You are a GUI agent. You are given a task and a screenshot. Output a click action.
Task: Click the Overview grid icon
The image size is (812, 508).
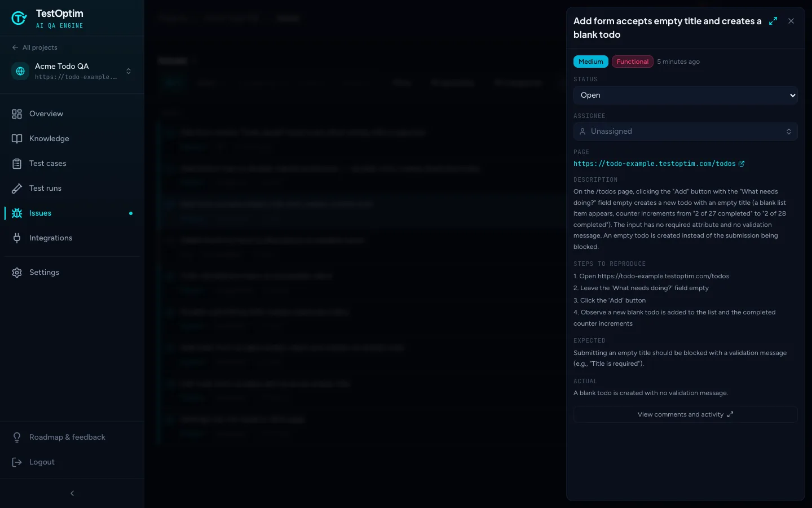(17, 113)
